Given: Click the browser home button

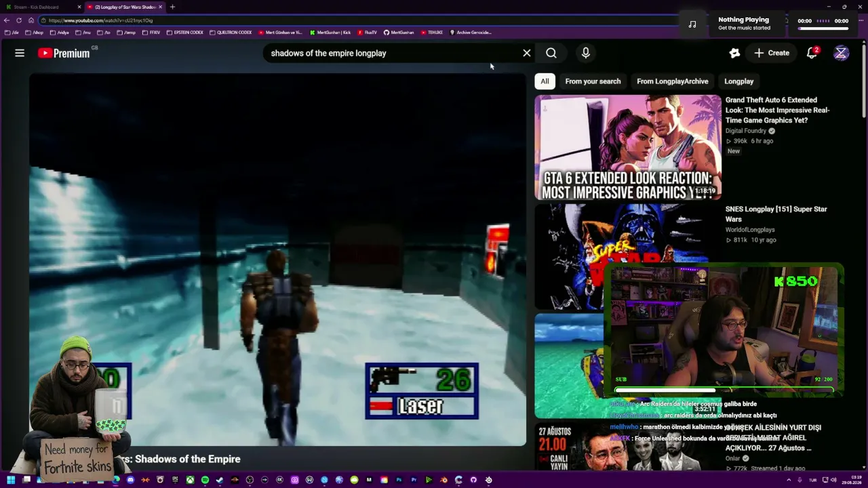Looking at the screenshot, I should [x=31, y=20].
